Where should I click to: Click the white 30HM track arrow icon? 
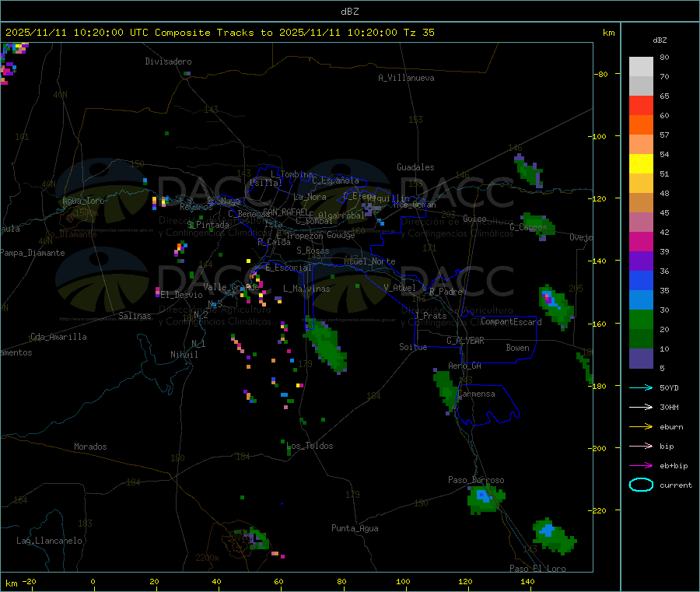[641, 407]
